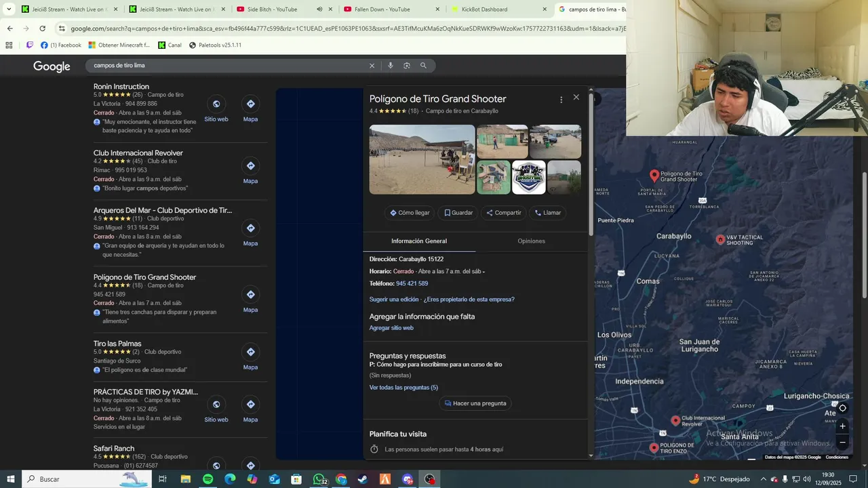This screenshot has width=868, height=488.
Task: Open the green building photo thumbnail
Action: 494,178
